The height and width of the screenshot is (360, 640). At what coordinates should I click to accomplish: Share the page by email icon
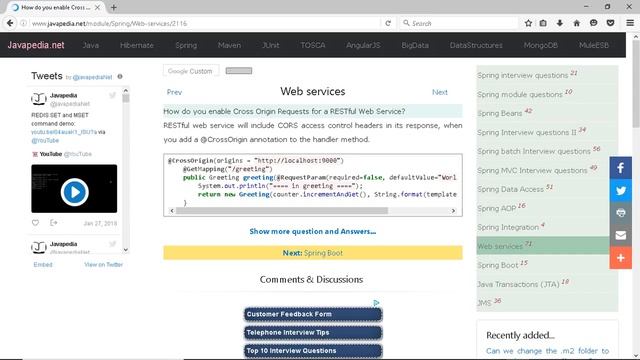(620, 235)
